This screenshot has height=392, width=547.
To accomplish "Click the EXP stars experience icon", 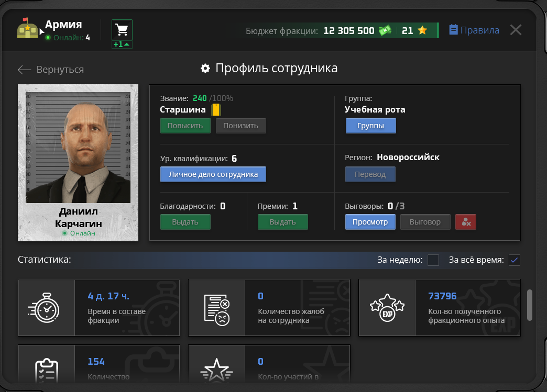I will coord(387,308).
